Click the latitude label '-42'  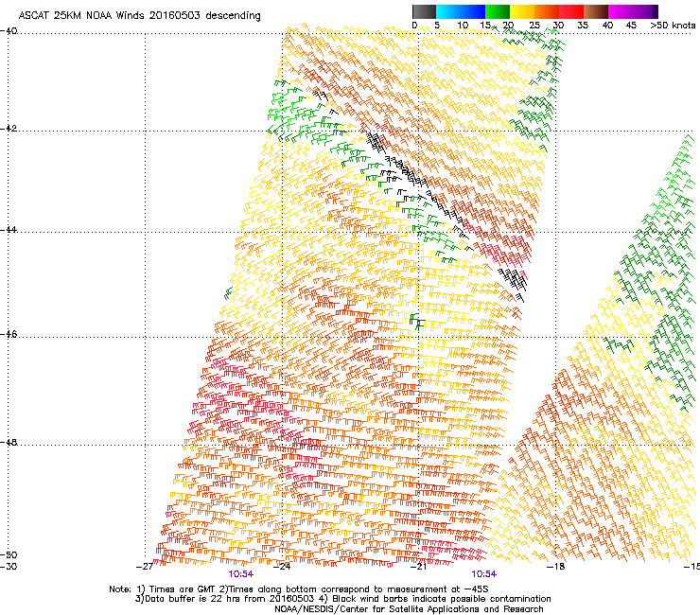(9, 128)
